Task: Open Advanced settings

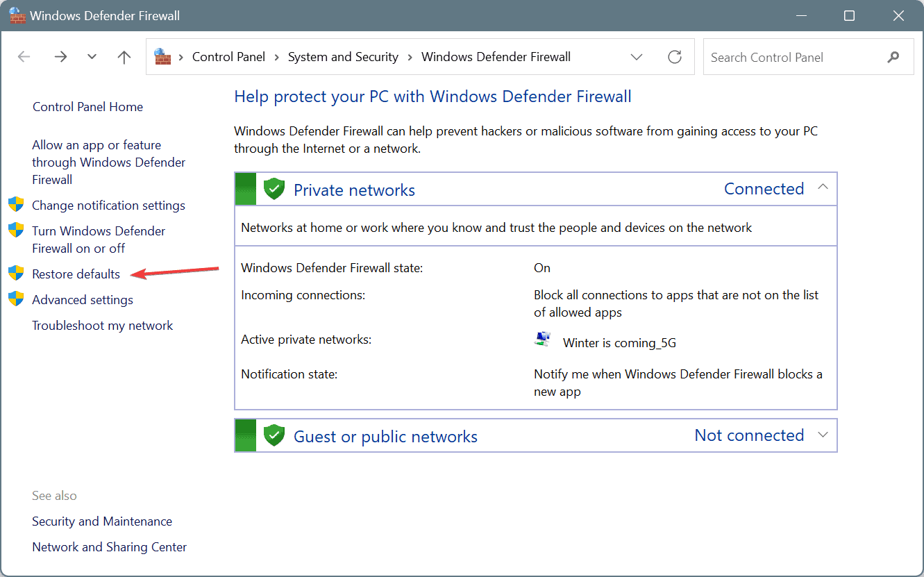Action: tap(83, 299)
